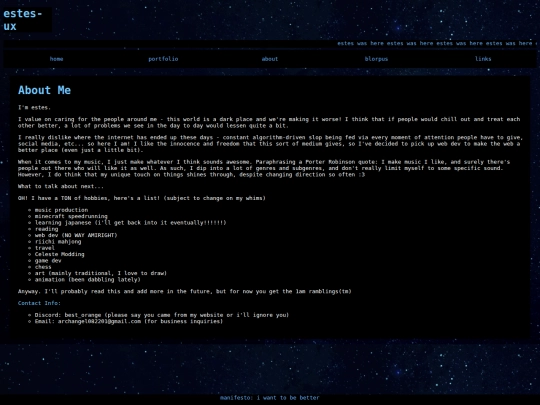This screenshot has height=405, width=540.
Task: Click the 'Contact Info:' heading
Action: pyautogui.click(x=39, y=303)
